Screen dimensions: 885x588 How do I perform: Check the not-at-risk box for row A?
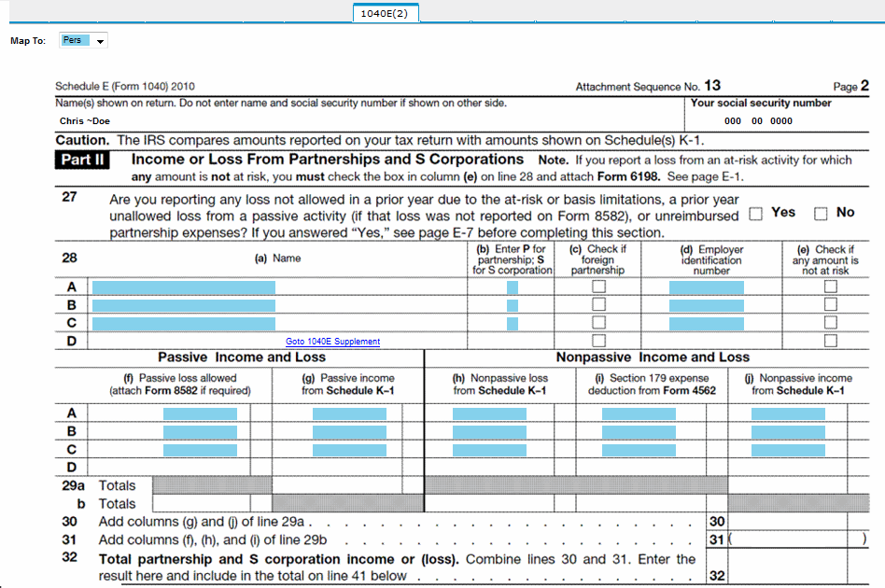coord(830,287)
